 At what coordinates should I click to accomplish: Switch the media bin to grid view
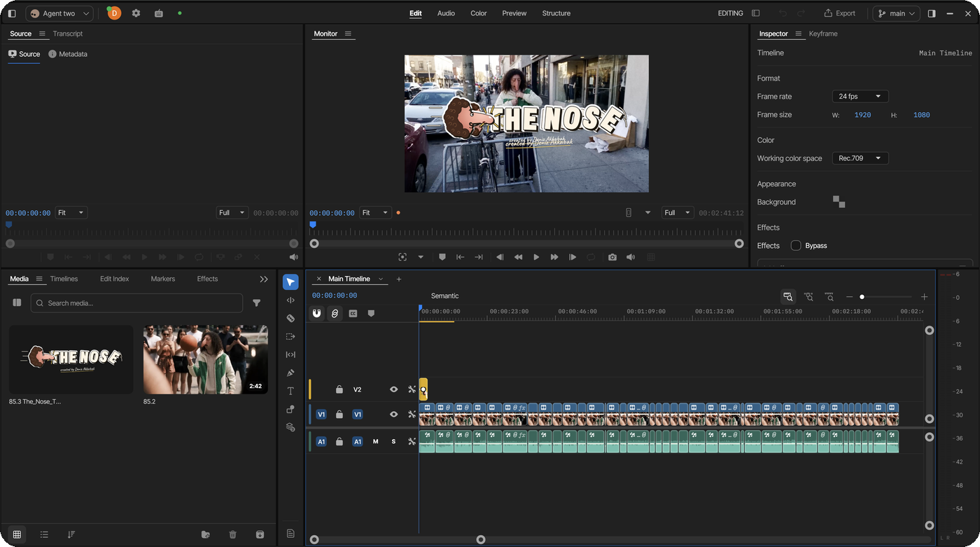[17, 534]
